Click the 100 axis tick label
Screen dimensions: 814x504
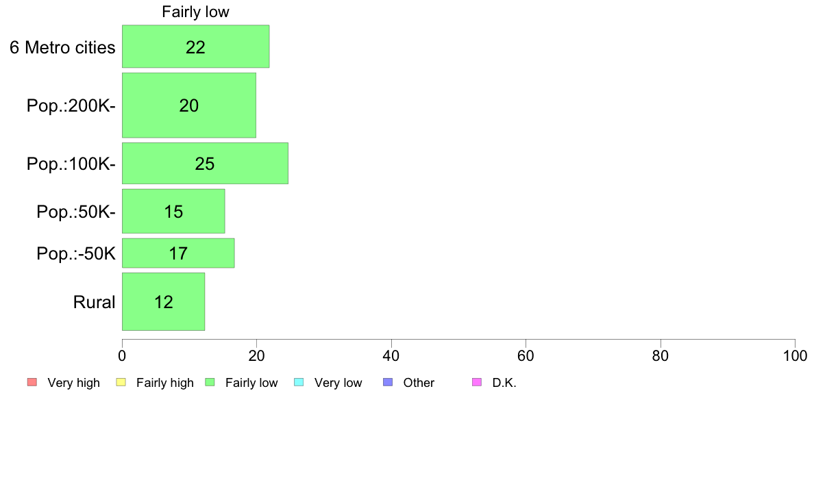795,355
